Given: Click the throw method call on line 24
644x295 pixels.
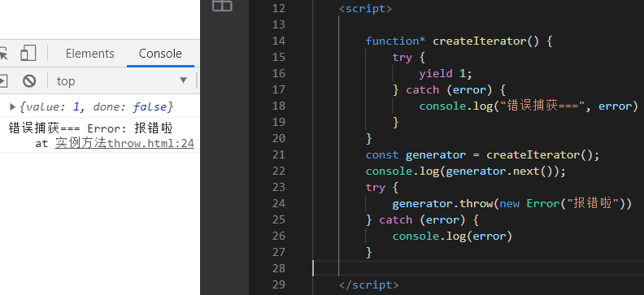Looking at the screenshot, I should click(476, 203).
